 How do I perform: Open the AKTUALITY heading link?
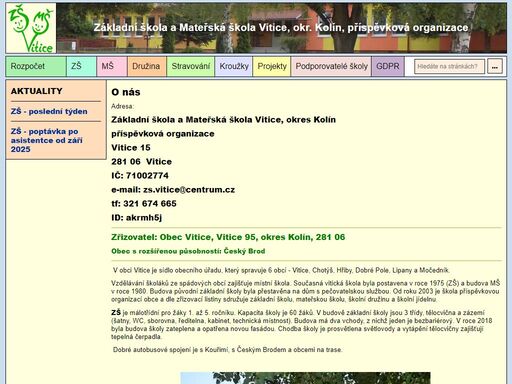pyautogui.click(x=37, y=91)
